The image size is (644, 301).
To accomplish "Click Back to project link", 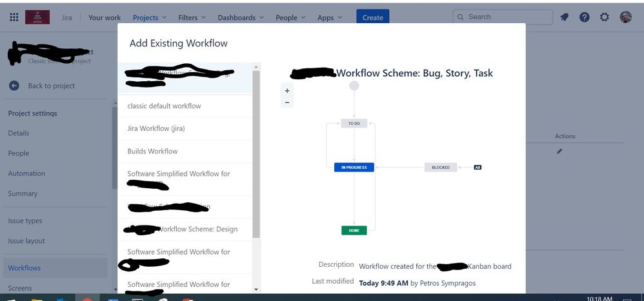I will 52,86.
